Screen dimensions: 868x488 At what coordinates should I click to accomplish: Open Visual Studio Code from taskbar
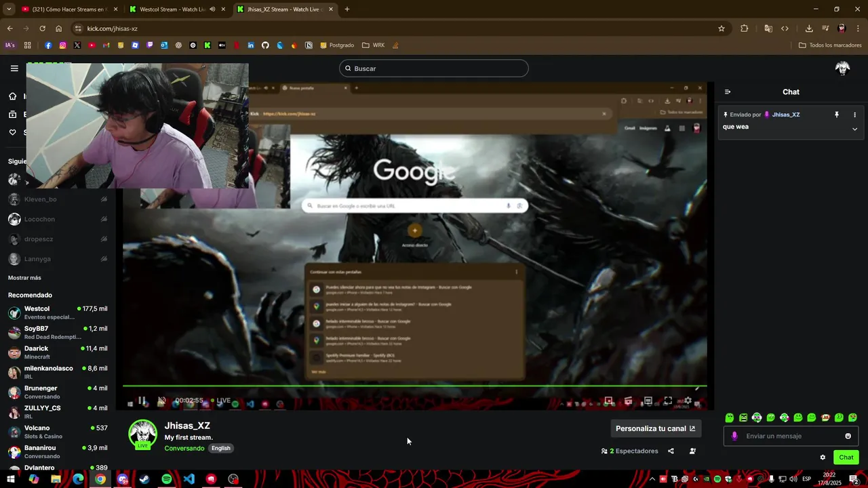[x=189, y=479]
